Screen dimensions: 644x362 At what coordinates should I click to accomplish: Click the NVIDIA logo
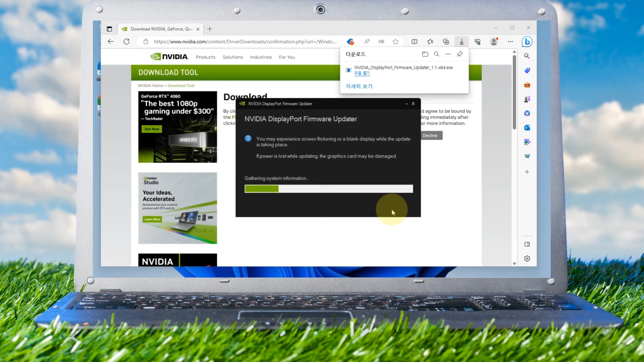169,57
